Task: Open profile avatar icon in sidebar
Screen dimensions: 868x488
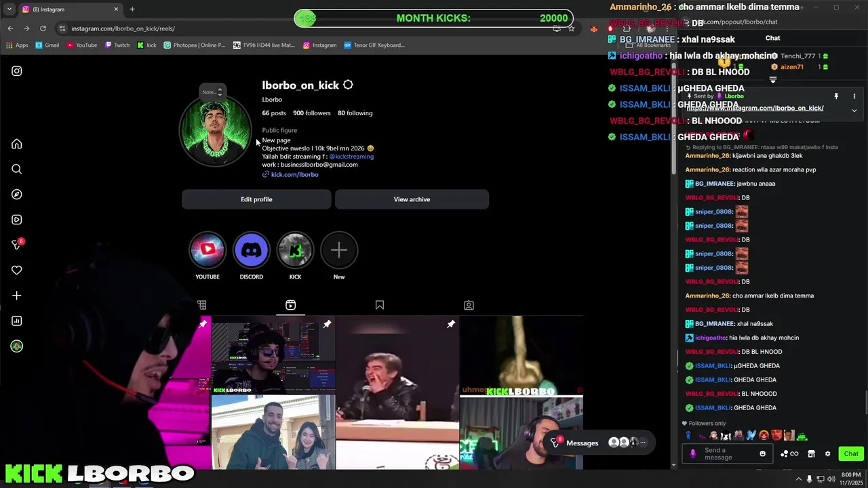Action: [x=17, y=346]
